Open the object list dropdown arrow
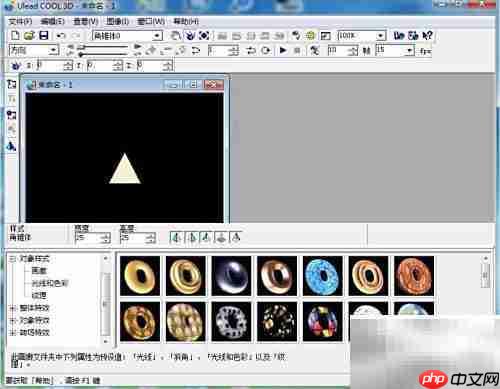This screenshot has height=389, width=500. click(157, 36)
